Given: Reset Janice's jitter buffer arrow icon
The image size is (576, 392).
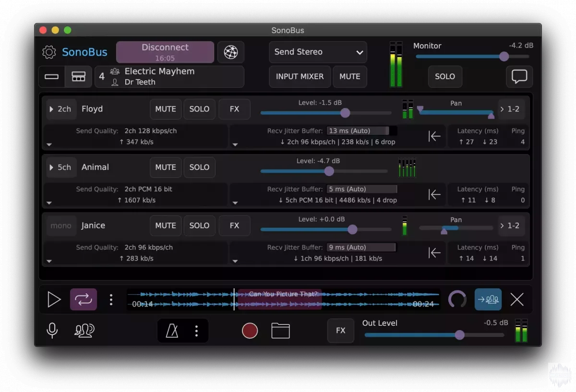Looking at the screenshot, I should point(434,253).
